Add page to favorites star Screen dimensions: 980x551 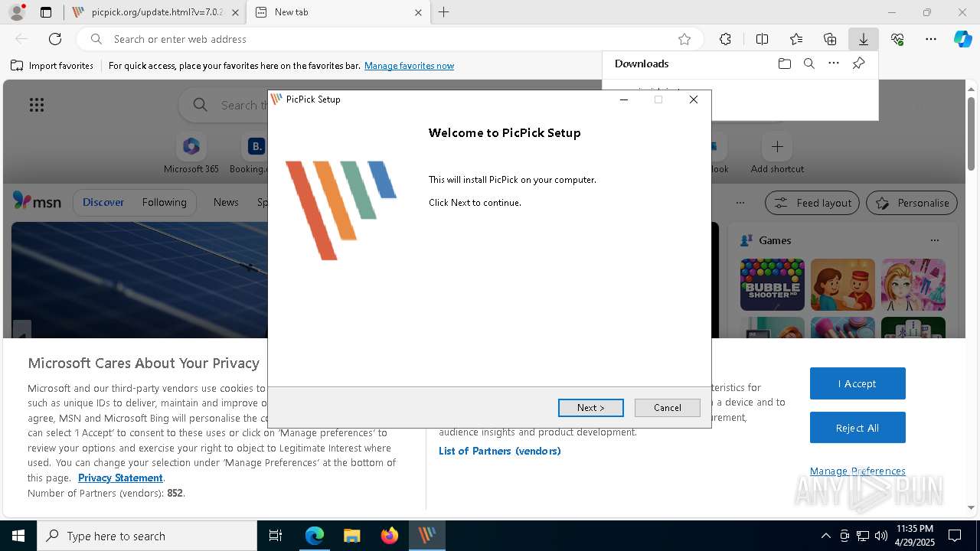point(684,39)
